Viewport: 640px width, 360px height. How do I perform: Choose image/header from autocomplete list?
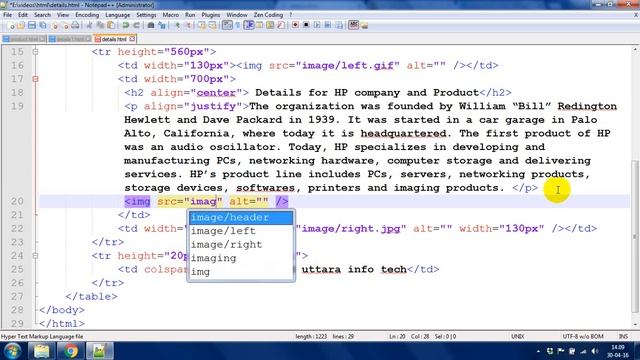click(241, 218)
